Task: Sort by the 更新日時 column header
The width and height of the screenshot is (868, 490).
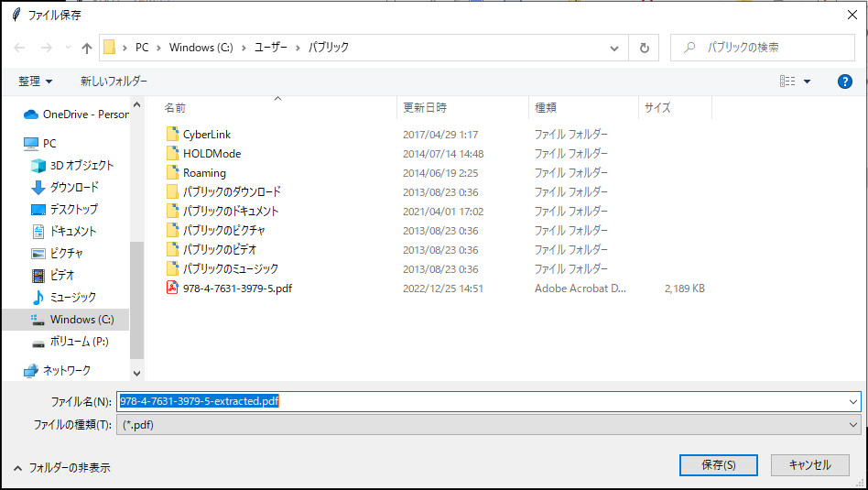Action: (425, 108)
